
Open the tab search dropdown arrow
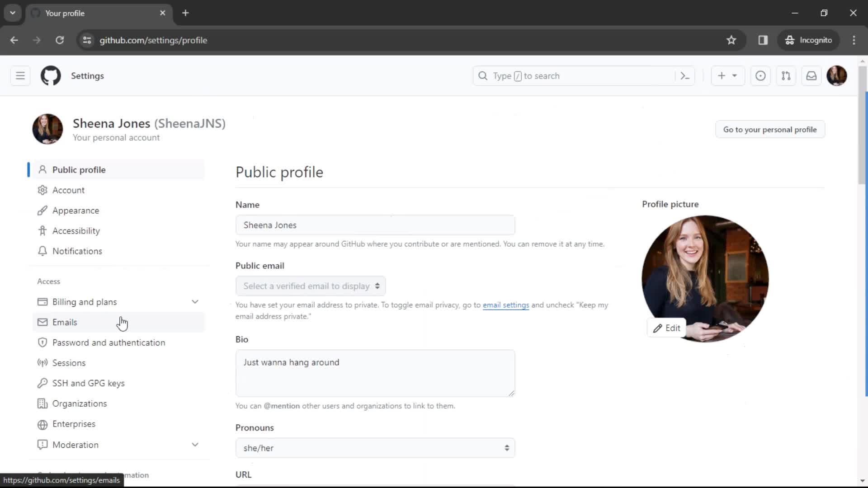(13, 13)
